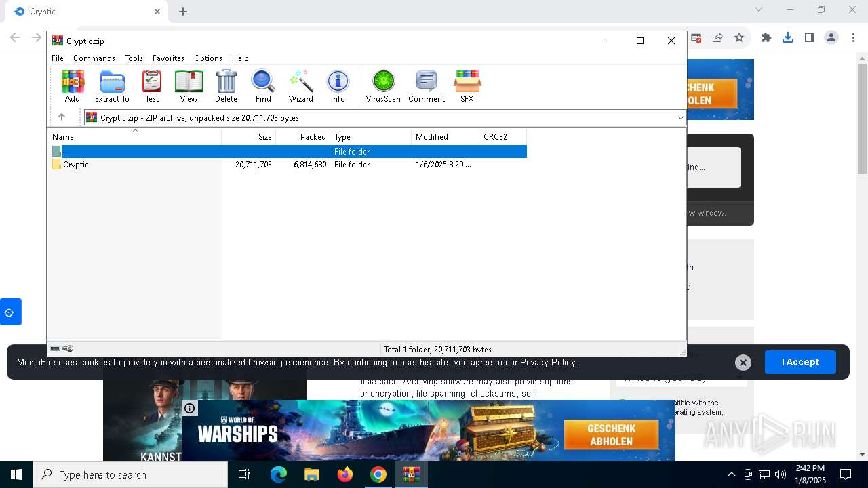The height and width of the screenshot is (488, 868).
Task: Open File Explorer from taskbar
Action: point(312,474)
